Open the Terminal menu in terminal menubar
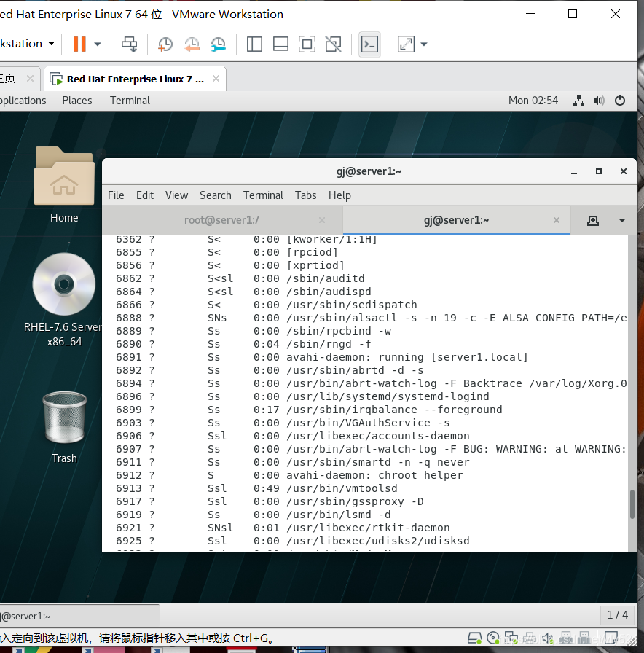 [x=263, y=195]
